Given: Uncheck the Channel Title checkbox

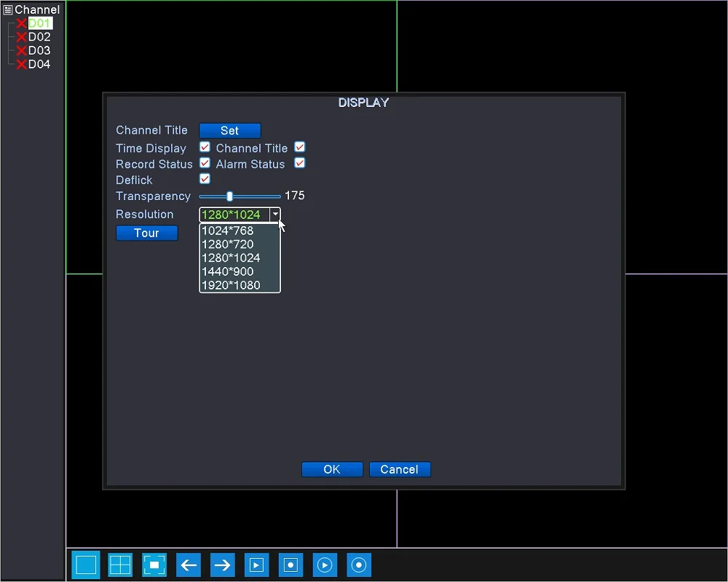Looking at the screenshot, I should [x=300, y=147].
